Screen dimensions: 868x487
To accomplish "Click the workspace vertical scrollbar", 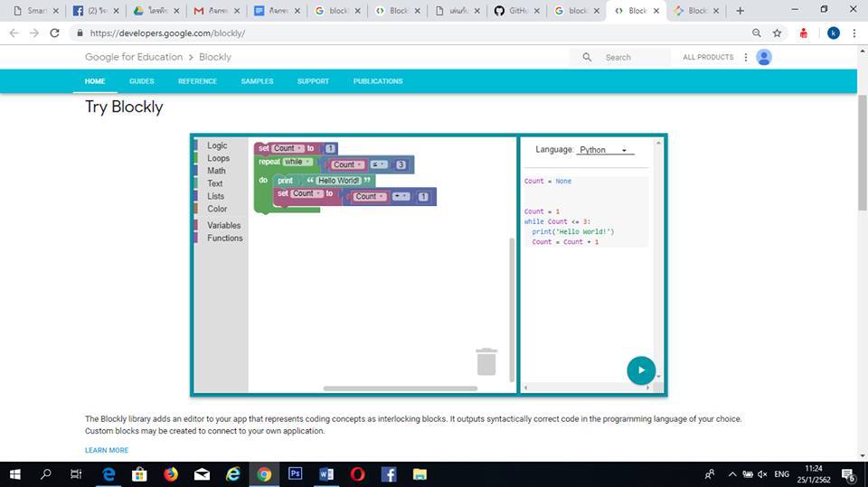I will [x=512, y=309].
